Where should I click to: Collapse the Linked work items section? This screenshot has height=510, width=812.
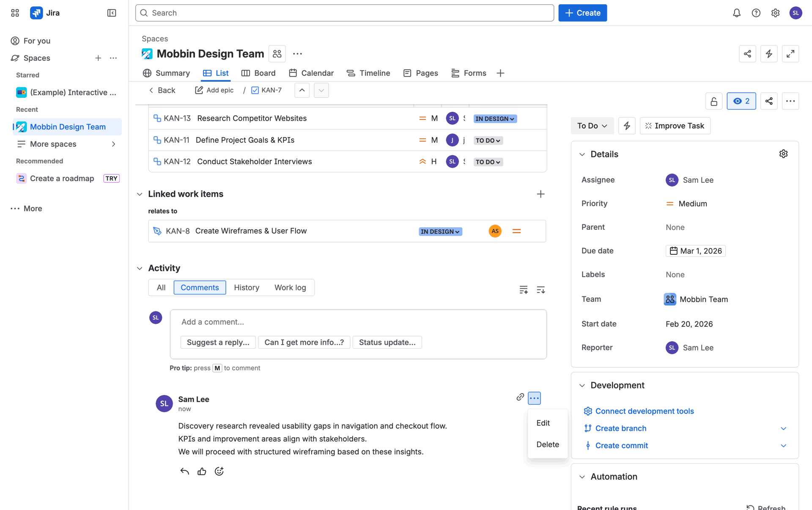pyautogui.click(x=140, y=194)
